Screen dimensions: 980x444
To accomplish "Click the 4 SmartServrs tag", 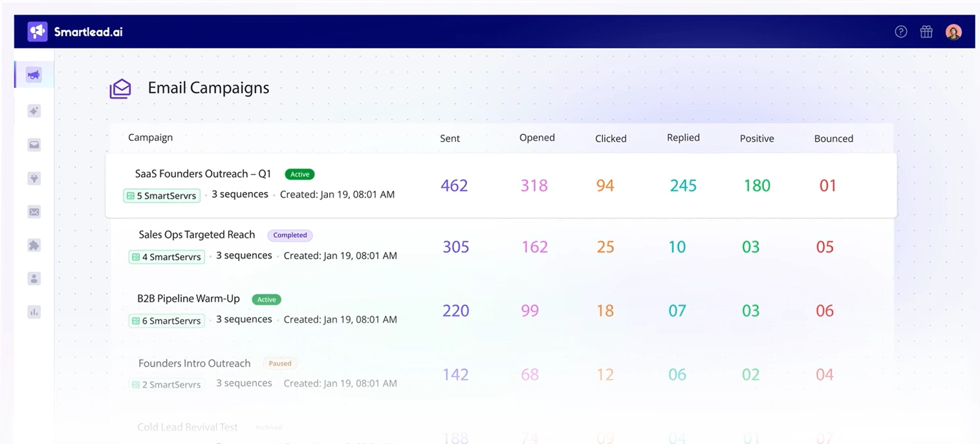I will (167, 257).
